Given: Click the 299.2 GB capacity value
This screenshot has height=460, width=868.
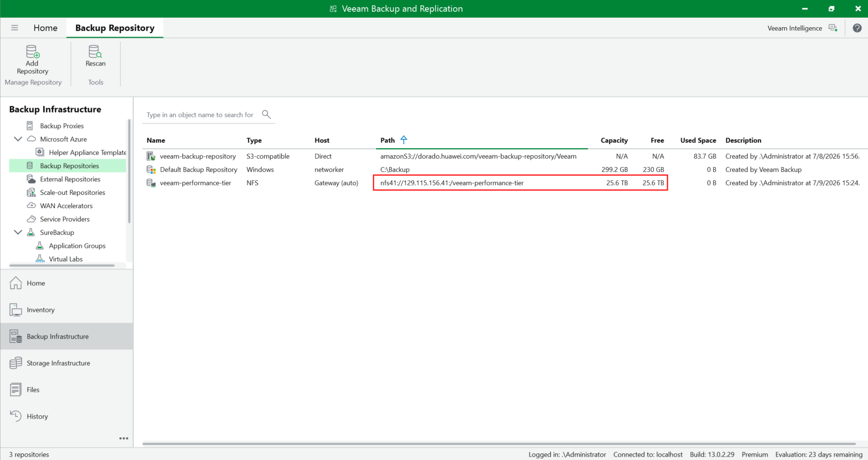Looking at the screenshot, I should [615, 170].
